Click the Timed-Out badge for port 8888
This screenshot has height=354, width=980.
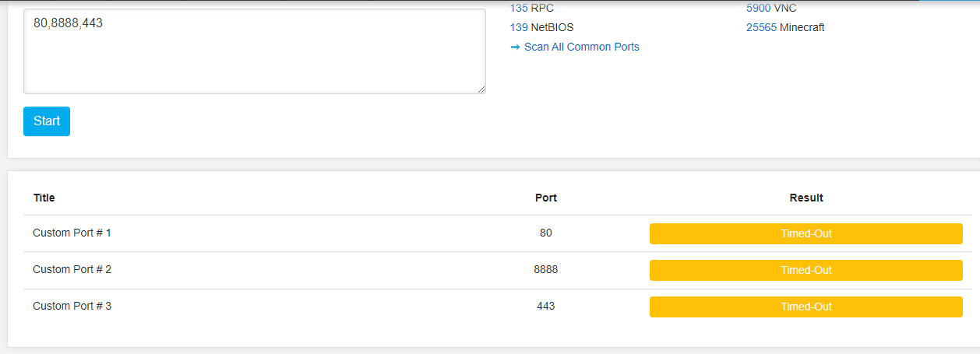click(806, 270)
